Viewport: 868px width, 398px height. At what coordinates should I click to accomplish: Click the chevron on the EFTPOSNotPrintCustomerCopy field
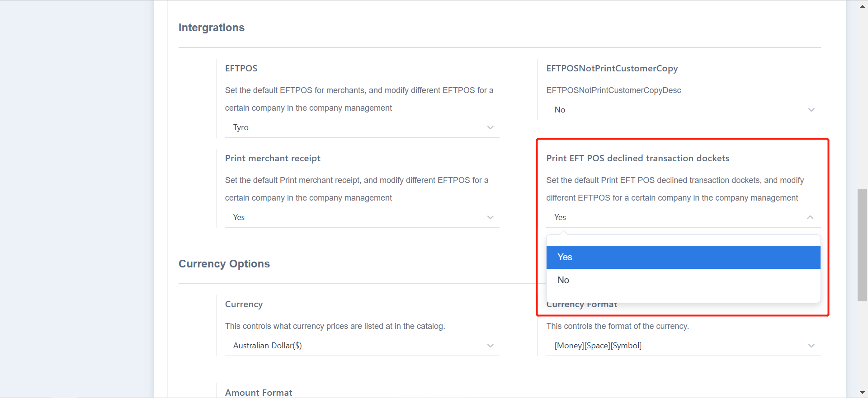[x=811, y=110]
